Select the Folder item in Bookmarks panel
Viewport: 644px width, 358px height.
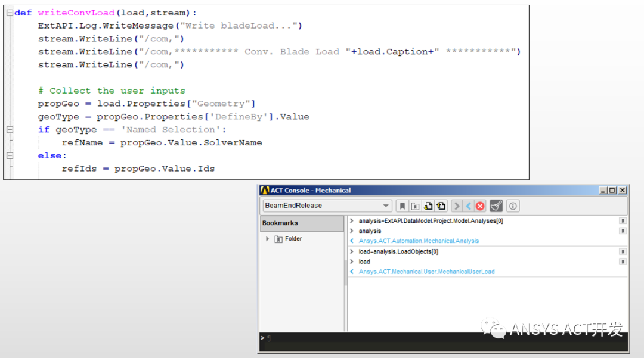293,239
